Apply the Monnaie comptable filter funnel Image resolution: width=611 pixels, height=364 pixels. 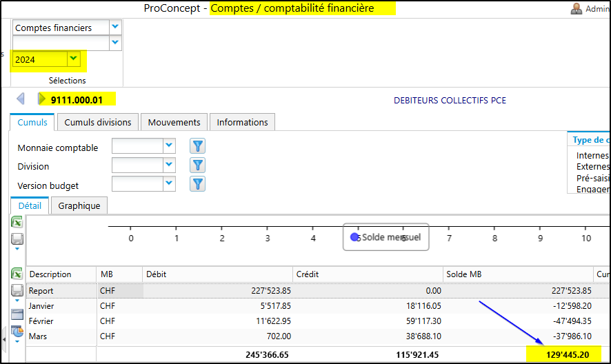[197, 146]
